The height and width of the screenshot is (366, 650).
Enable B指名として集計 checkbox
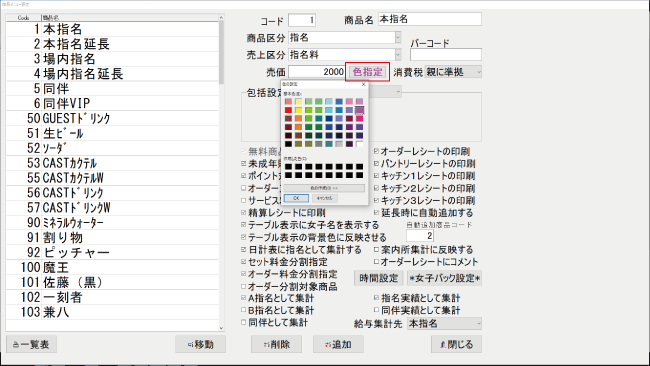pos(244,310)
